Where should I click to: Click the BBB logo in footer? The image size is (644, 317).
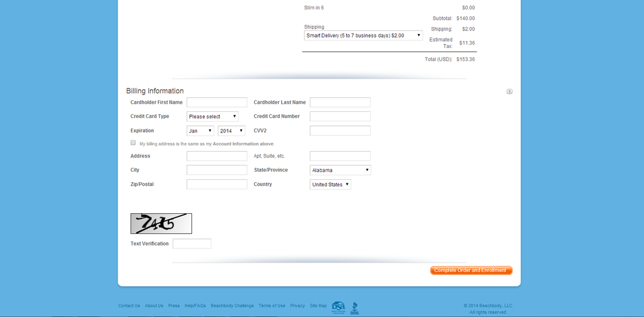coord(354,308)
